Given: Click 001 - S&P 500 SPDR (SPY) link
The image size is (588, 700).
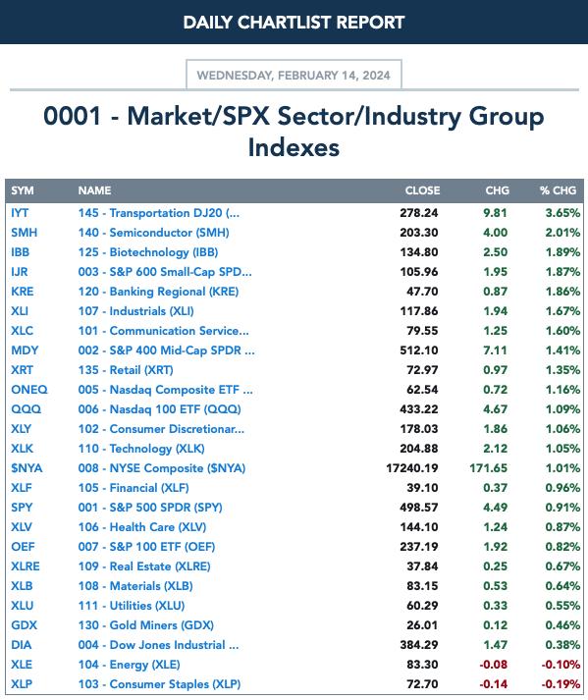Looking at the screenshot, I should point(150,508).
